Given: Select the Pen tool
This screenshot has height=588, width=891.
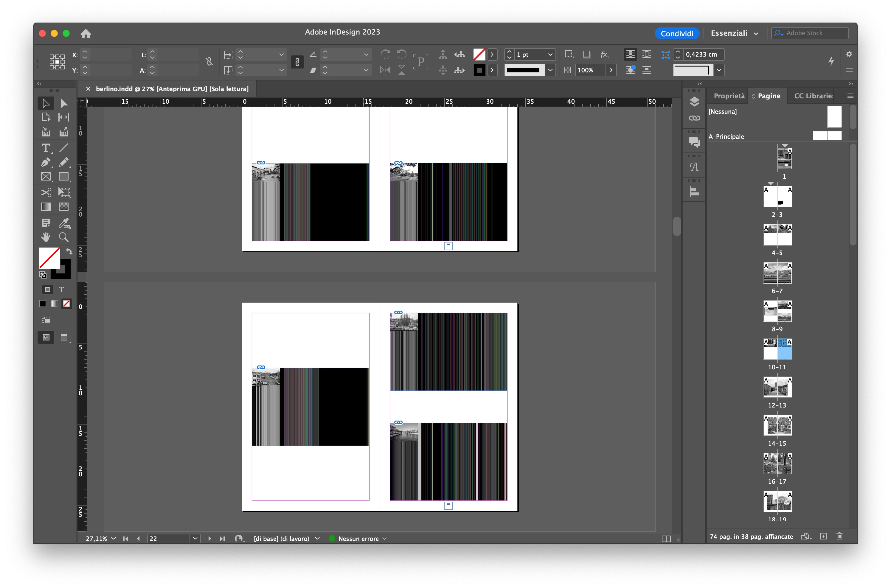Looking at the screenshot, I should click(46, 162).
